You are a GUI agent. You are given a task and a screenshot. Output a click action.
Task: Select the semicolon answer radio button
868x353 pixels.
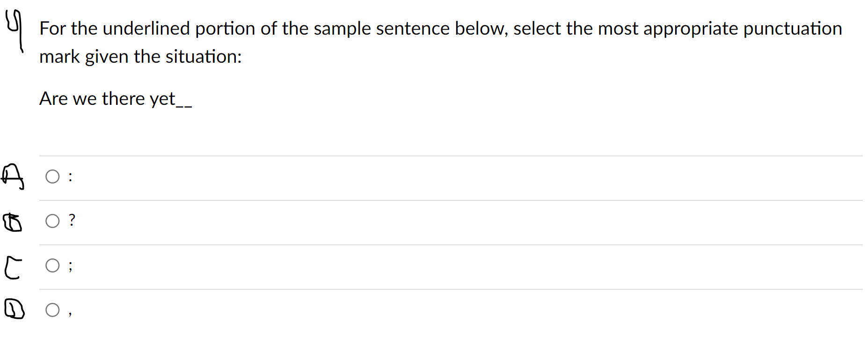pos(53,265)
